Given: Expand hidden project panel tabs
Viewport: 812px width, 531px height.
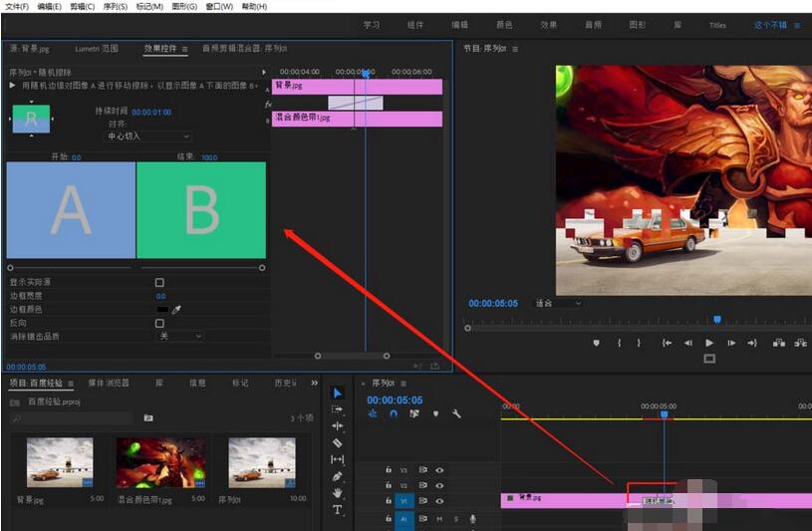Looking at the screenshot, I should pyautogui.click(x=315, y=383).
